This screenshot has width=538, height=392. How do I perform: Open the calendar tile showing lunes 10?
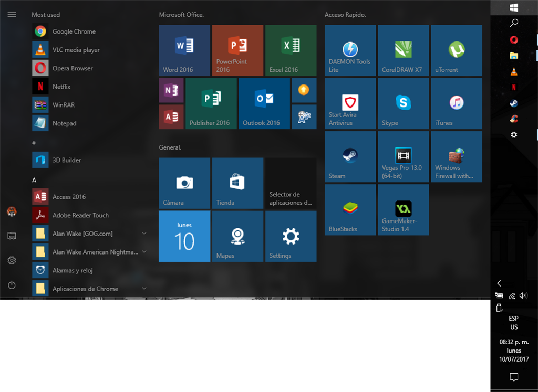tap(184, 237)
